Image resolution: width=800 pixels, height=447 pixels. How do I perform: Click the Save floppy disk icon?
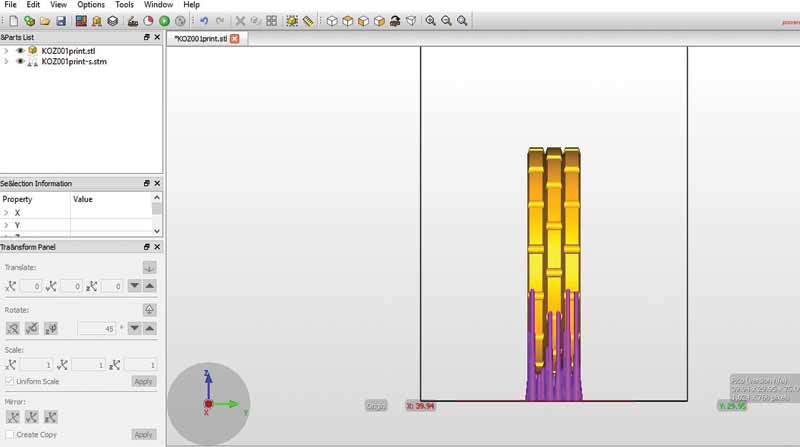[61, 20]
